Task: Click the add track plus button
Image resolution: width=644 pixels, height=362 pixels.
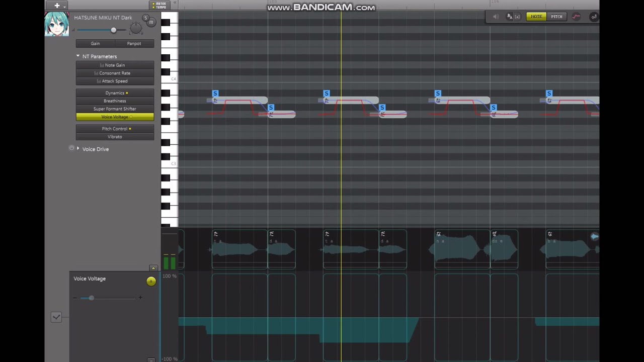Action: coord(56,6)
